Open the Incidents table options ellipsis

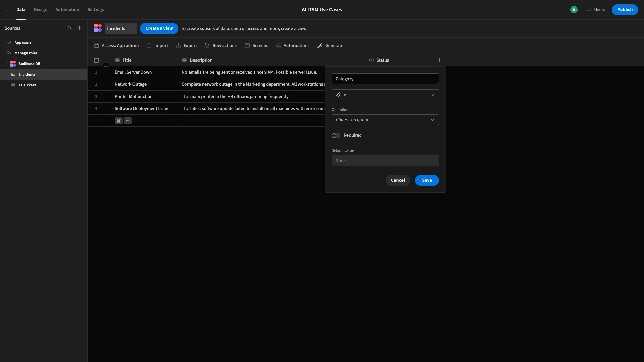pyautogui.click(x=132, y=28)
